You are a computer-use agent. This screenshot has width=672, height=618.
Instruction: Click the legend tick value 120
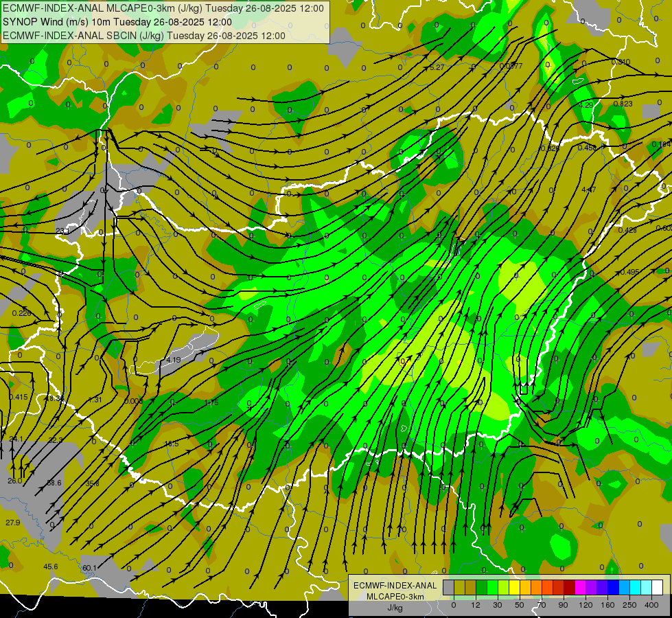point(586,605)
